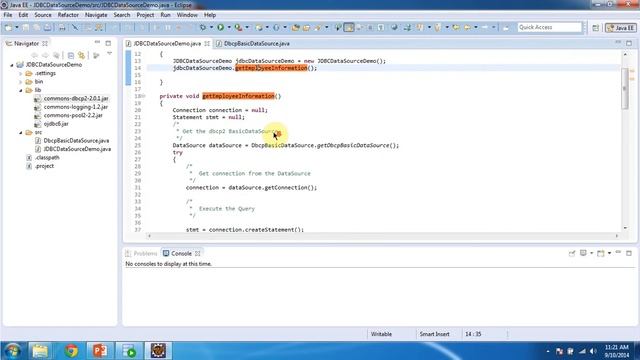Minimize the Navigator panel

(x=97, y=42)
